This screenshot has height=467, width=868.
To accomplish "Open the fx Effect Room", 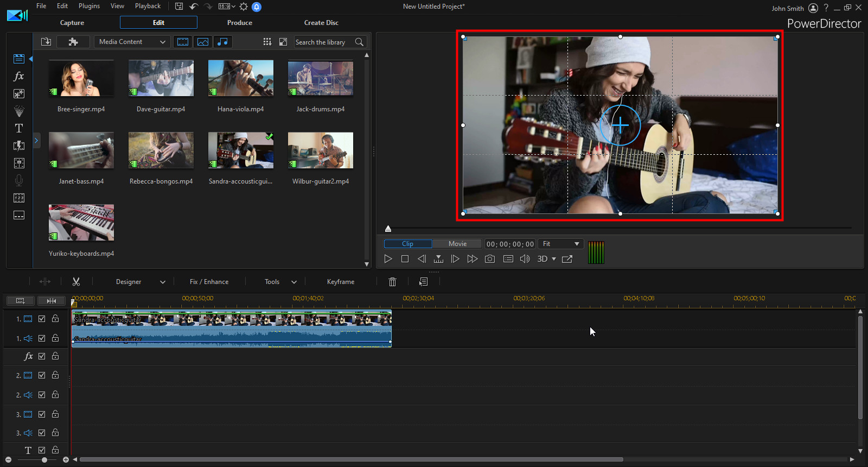I will (19, 77).
